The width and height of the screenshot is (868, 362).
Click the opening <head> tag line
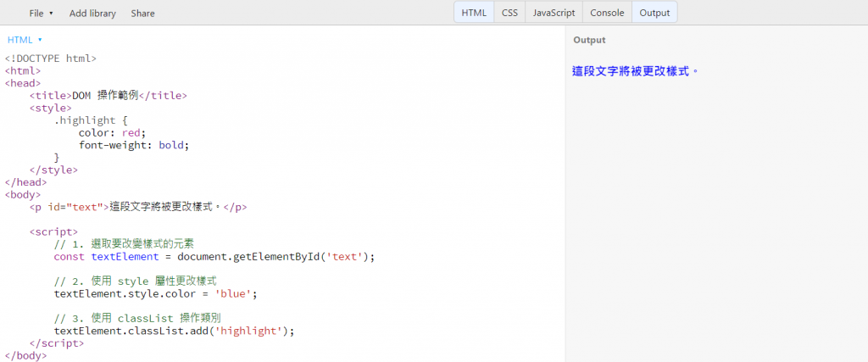[x=23, y=83]
